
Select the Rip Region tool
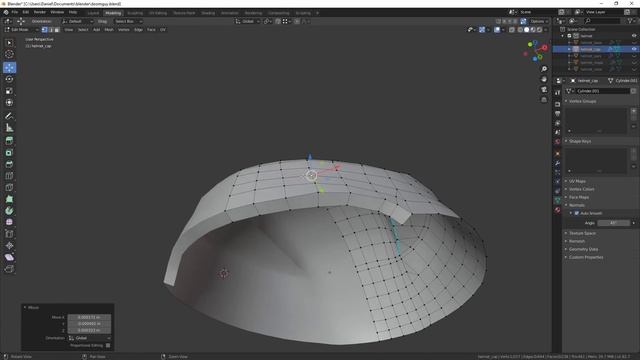tap(9, 269)
